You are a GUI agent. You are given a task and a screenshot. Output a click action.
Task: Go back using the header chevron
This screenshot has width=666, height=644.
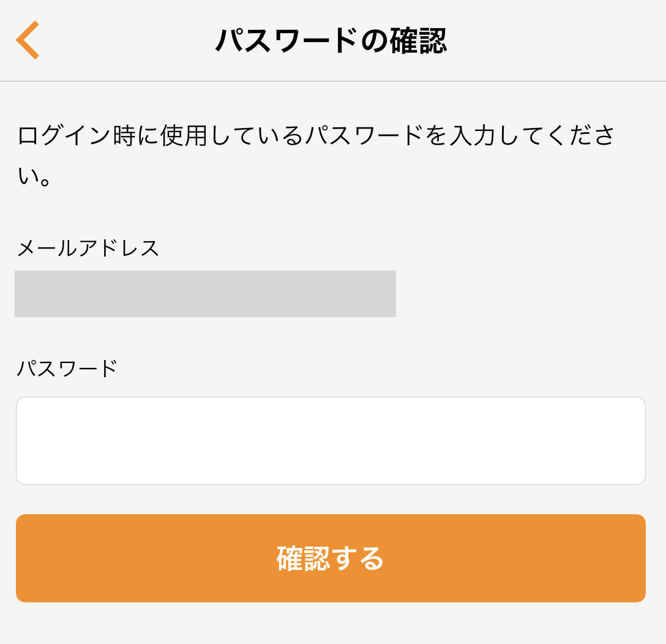(x=28, y=40)
